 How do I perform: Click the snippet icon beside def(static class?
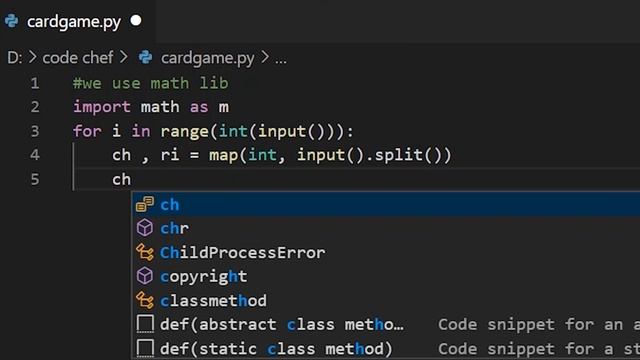[x=145, y=349]
